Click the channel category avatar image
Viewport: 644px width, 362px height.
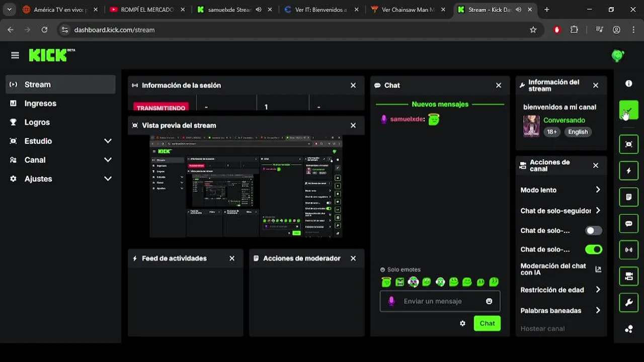click(x=531, y=126)
